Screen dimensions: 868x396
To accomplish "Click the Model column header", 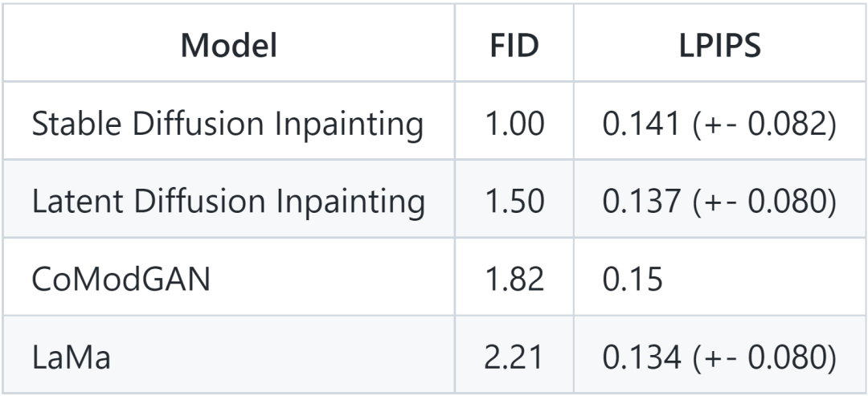I will (x=228, y=47).
